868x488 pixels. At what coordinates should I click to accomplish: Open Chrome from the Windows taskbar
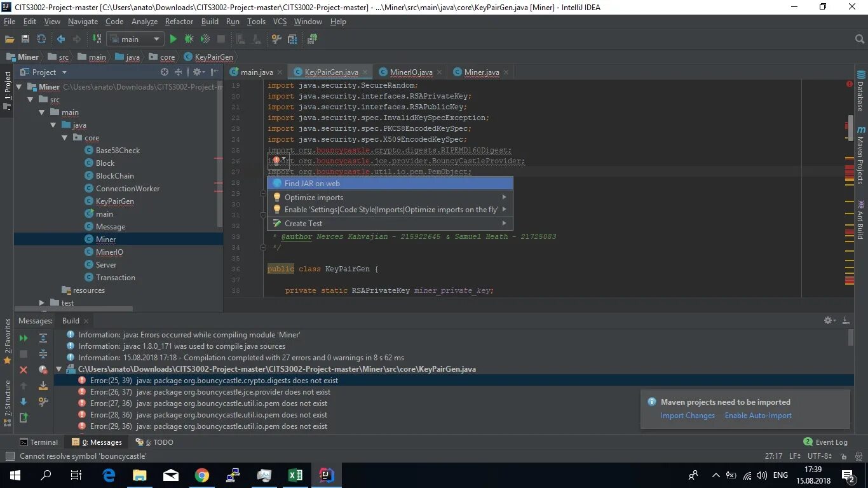(x=201, y=475)
